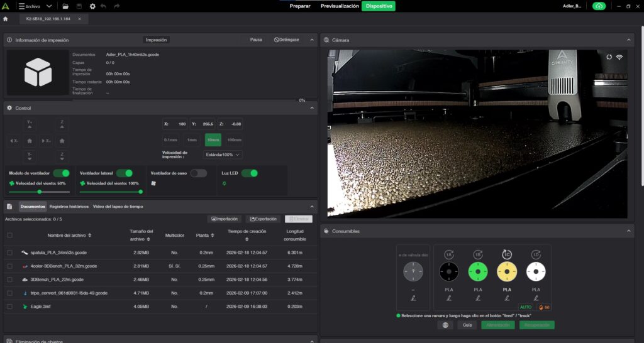Click the globe icon button beside Guía
The width and height of the screenshot is (644, 343).
[445, 325]
